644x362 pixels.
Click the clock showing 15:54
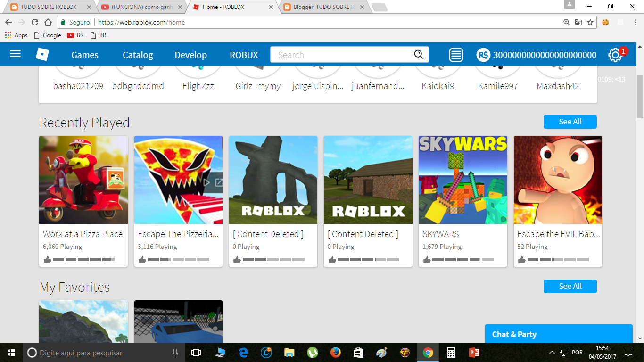pos(603,348)
